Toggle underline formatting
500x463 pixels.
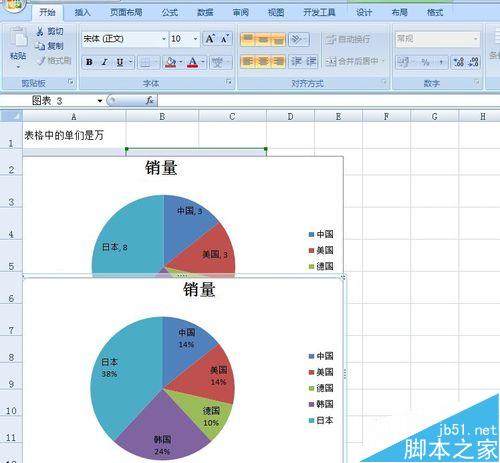[120, 62]
